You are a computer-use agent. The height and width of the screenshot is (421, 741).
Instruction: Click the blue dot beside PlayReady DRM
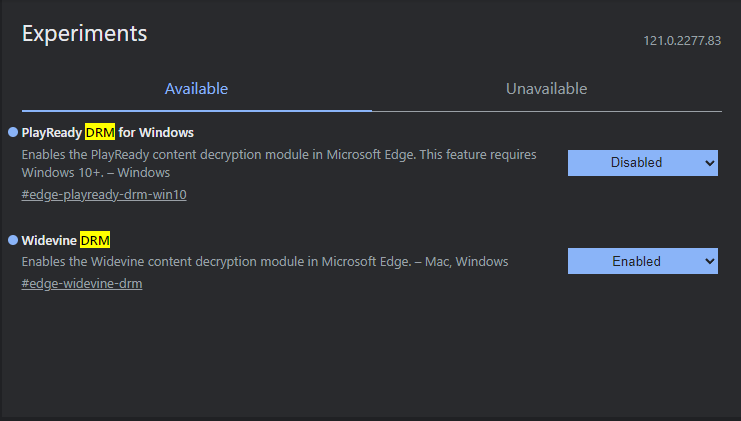click(x=13, y=132)
